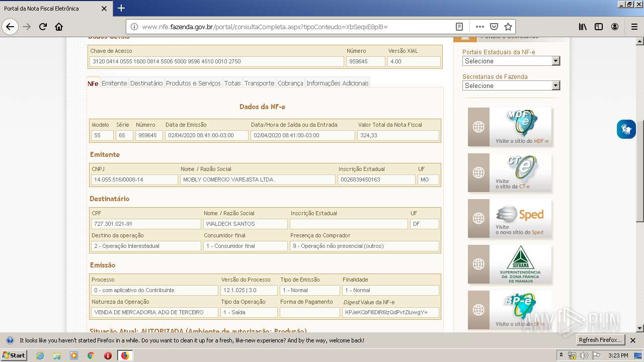Viewport: 644px width, 362px height.
Task: Visit the BP-e site banner
Action: tap(510, 310)
